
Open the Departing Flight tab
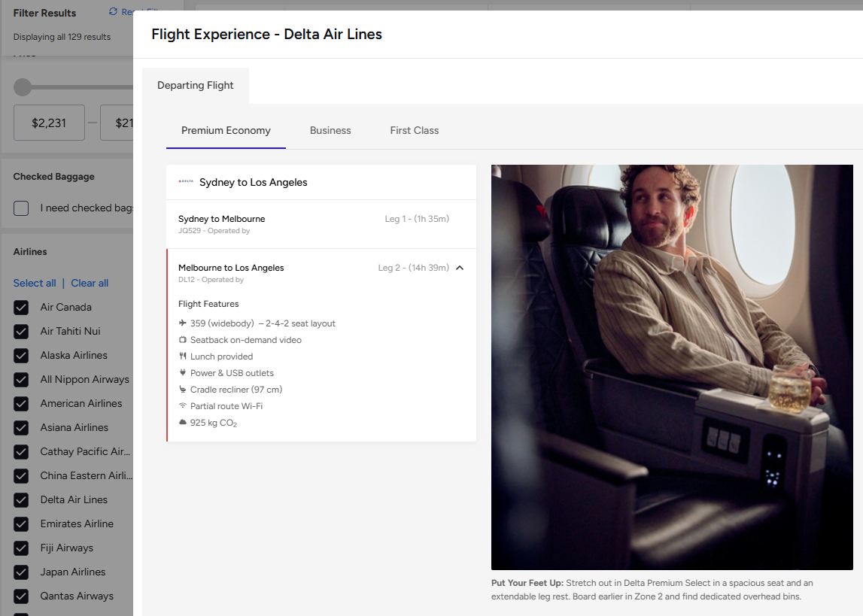click(196, 85)
